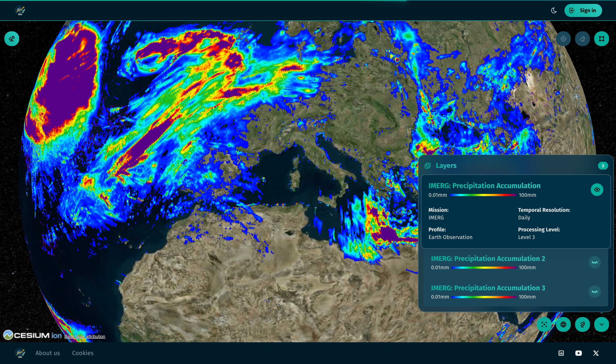Click the Profile value Earth Observation
The width and height of the screenshot is (616, 364).
tap(450, 237)
